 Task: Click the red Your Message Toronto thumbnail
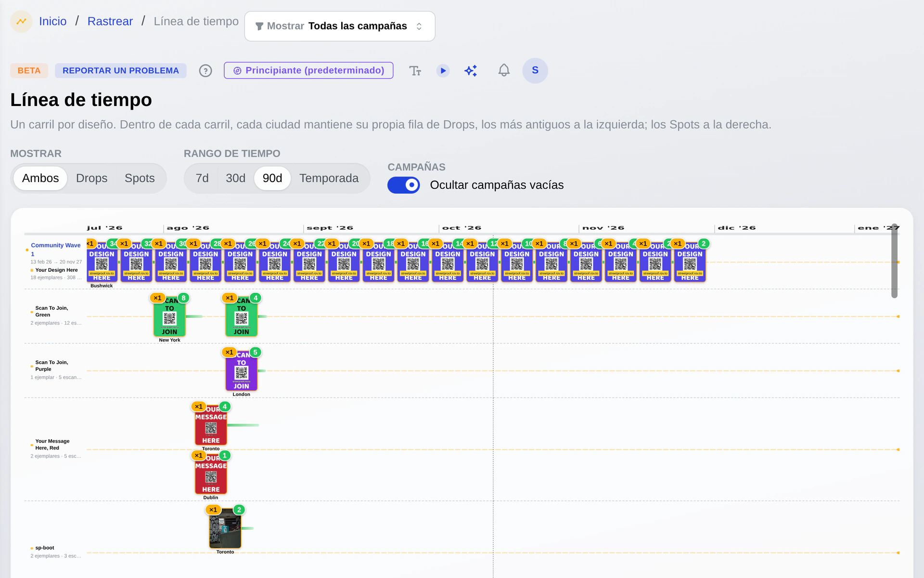pyautogui.click(x=211, y=425)
